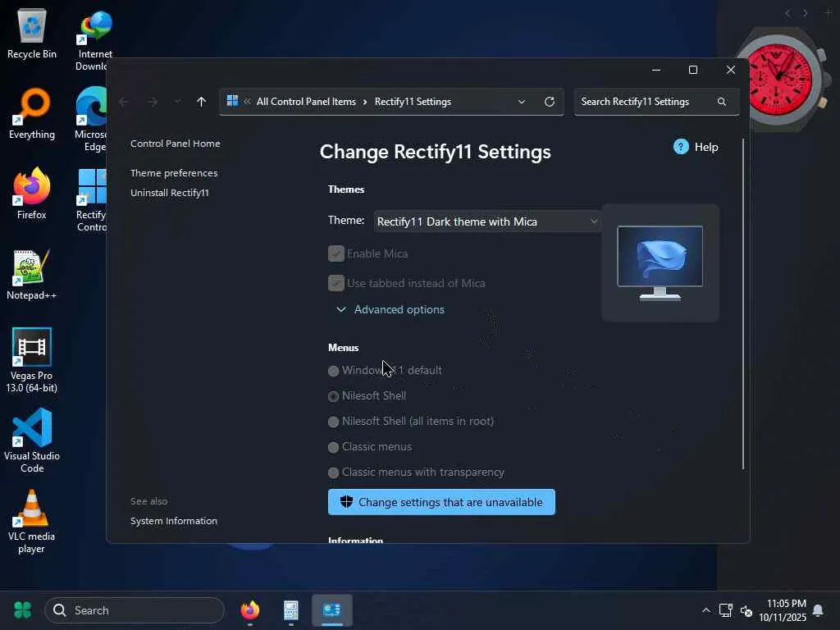Screen dimensions: 840x630
Task: Open the muted volume tray icon
Action: coord(746,610)
